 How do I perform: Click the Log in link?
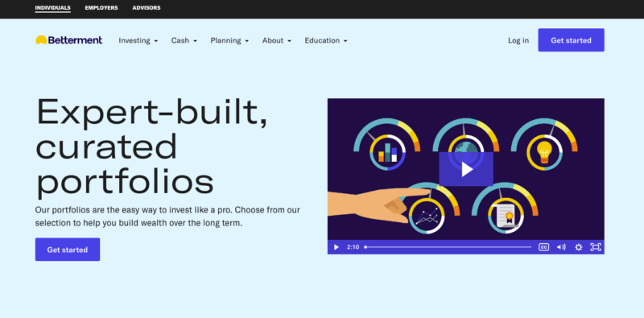pyautogui.click(x=518, y=40)
